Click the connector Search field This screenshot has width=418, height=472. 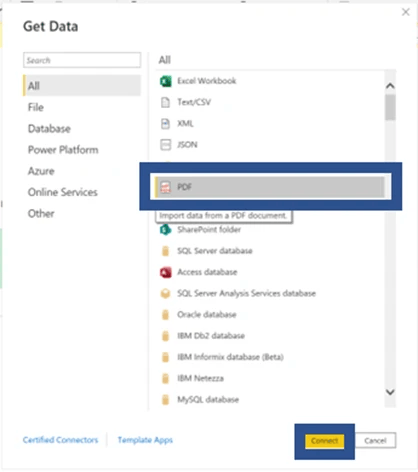point(82,60)
